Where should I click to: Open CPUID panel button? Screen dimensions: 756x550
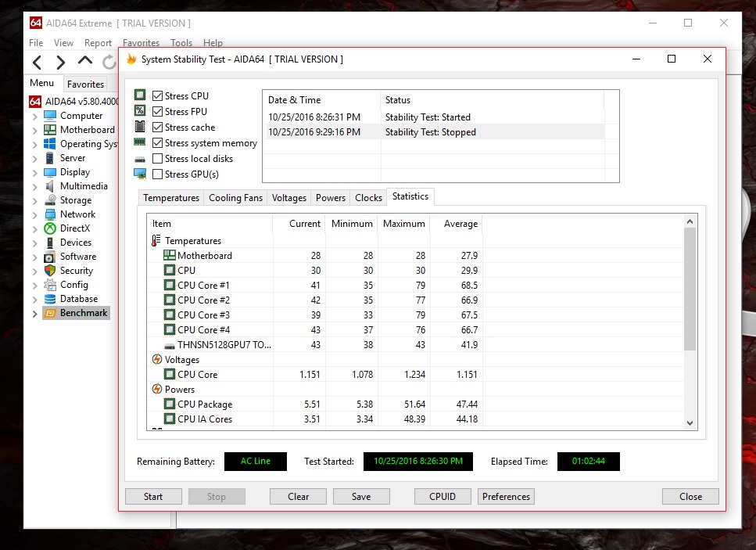tap(442, 497)
